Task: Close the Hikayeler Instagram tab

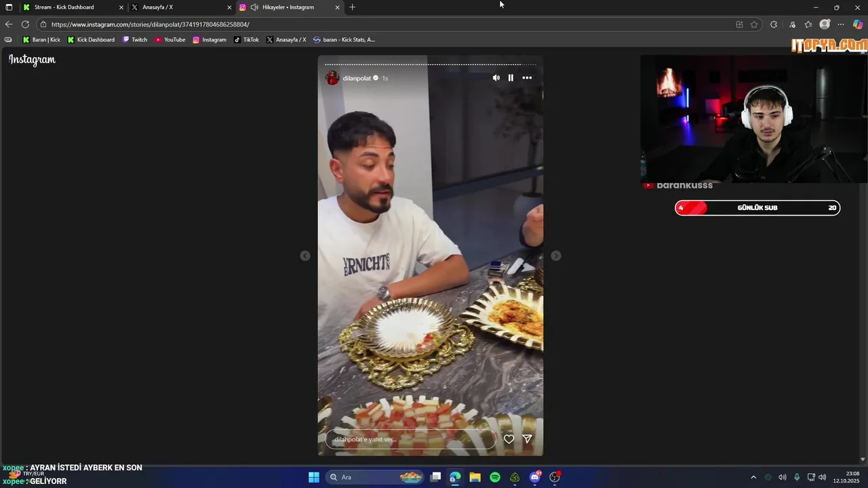Action: point(338,7)
